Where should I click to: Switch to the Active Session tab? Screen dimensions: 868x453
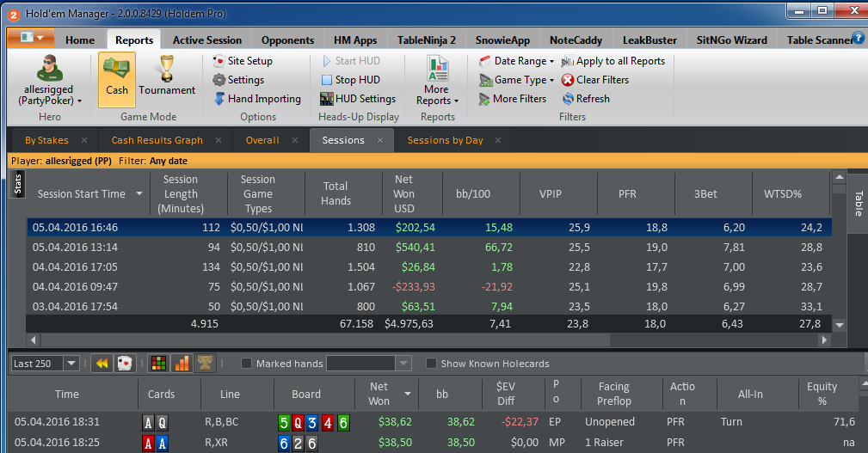click(x=207, y=40)
